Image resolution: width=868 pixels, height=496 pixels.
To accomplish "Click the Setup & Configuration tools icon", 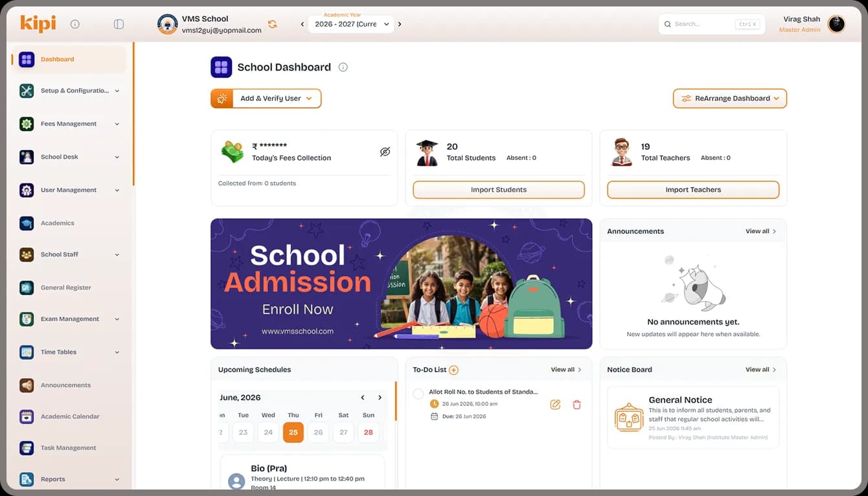I will 27,91.
